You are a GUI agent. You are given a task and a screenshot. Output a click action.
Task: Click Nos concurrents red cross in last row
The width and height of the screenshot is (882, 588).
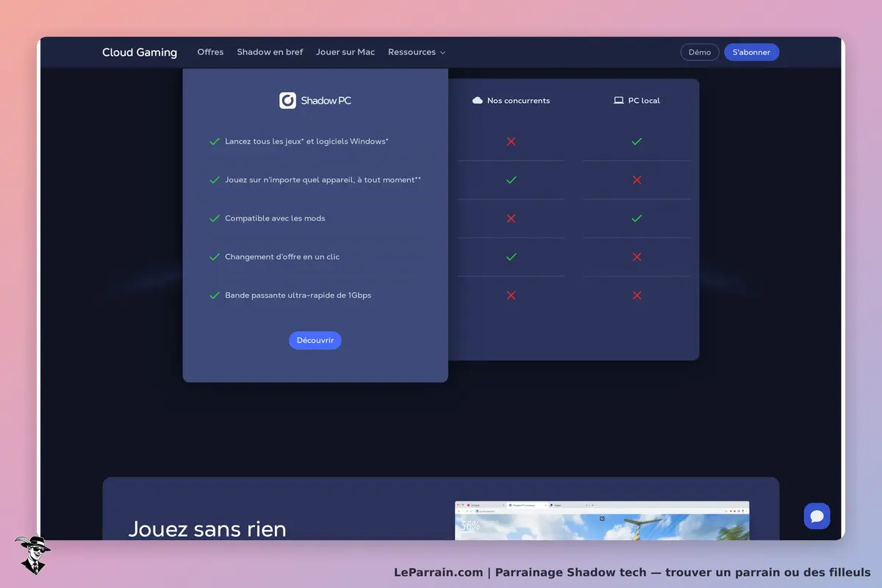click(512, 295)
